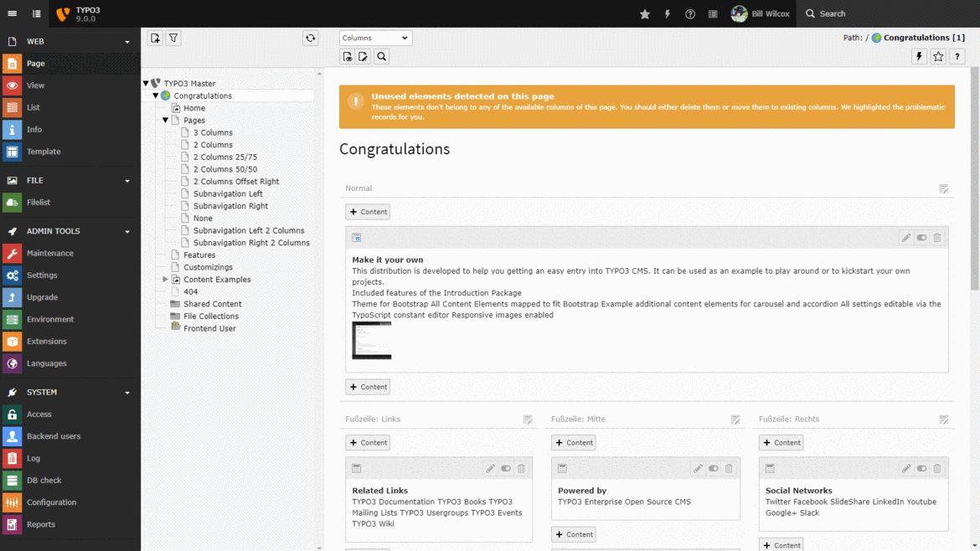
Task: Select 2 Columns 25/75 in page tree
Action: tap(225, 157)
